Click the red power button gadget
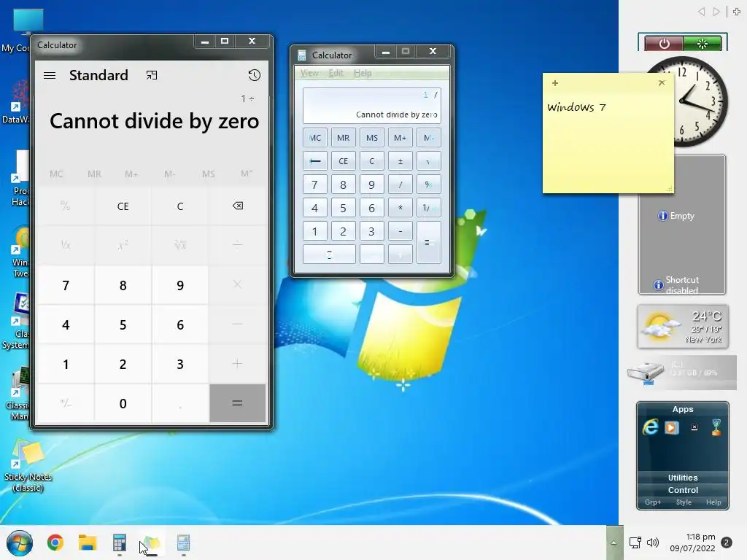Viewport: 747px width, 560px height. pos(664,44)
